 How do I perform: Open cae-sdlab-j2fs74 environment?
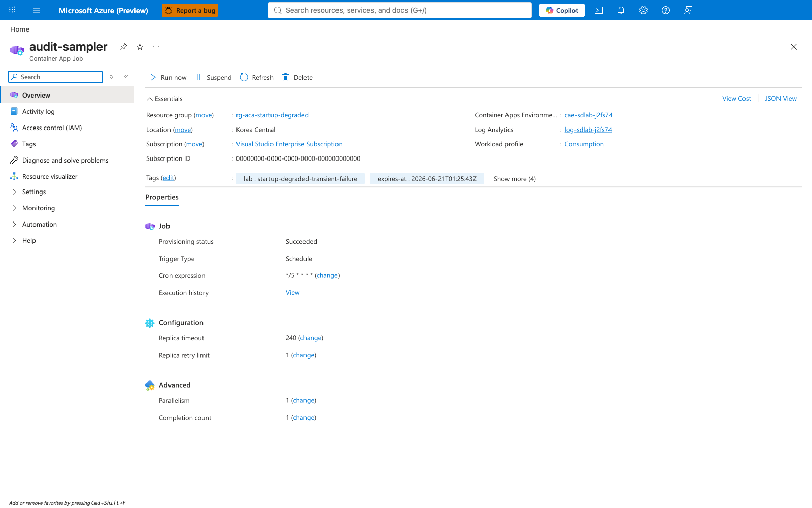pos(588,115)
